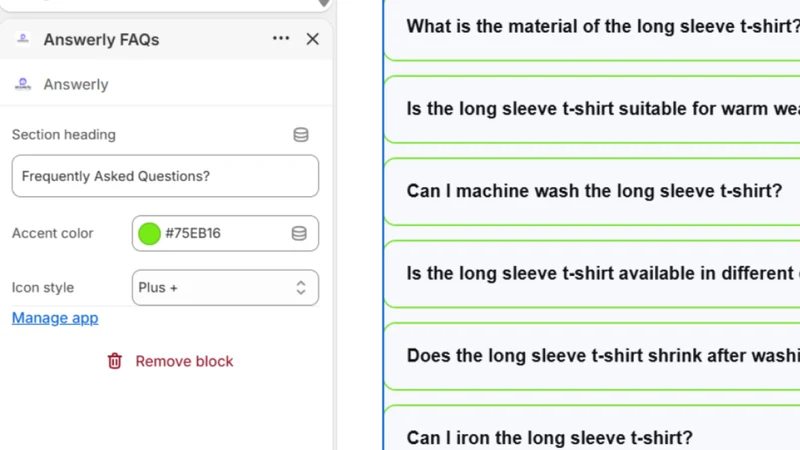Image resolution: width=800 pixels, height=450 pixels.
Task: Open the three-dot menu for Answerly FAQs
Action: tap(281, 39)
